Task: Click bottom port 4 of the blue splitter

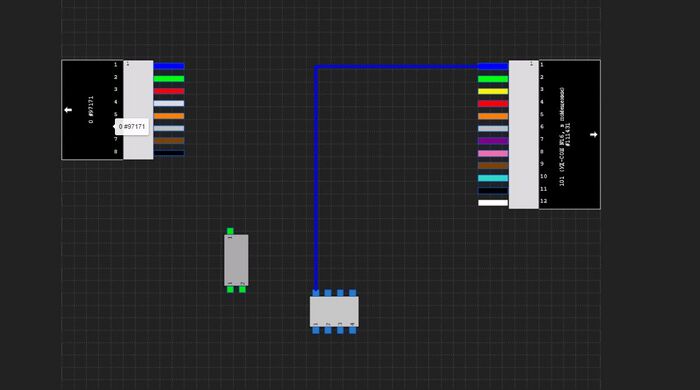Action: (x=353, y=330)
